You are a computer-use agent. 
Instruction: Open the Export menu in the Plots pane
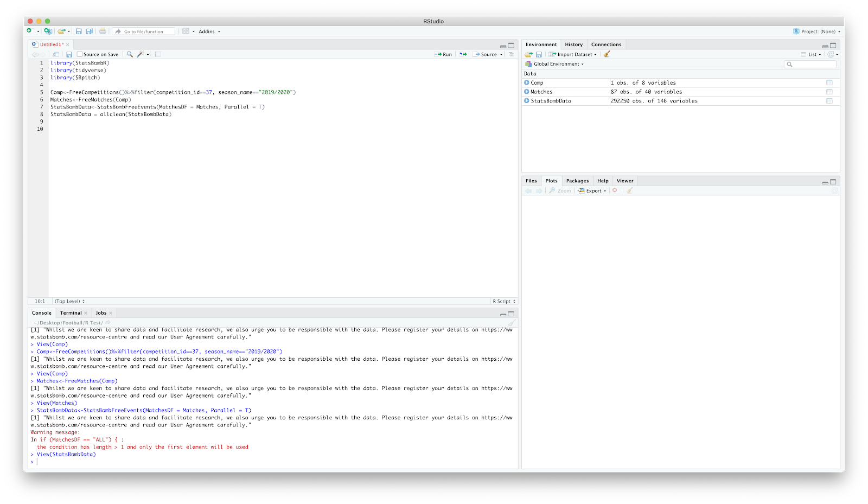coord(592,190)
